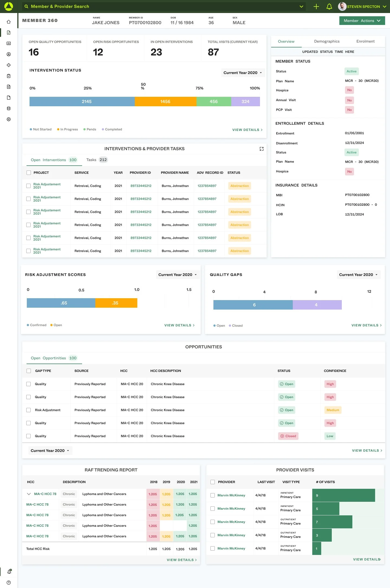Open provider ID 89733445212 link in first row
Screen dimensions: 390x588
[141, 186]
